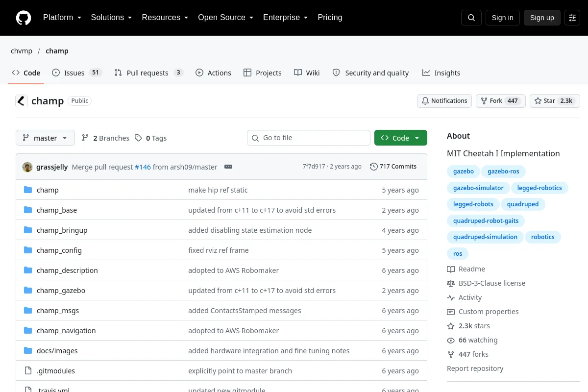Screen dimensions: 588x392
Task: Click the champ_bringup folder icon
Action: (x=28, y=230)
